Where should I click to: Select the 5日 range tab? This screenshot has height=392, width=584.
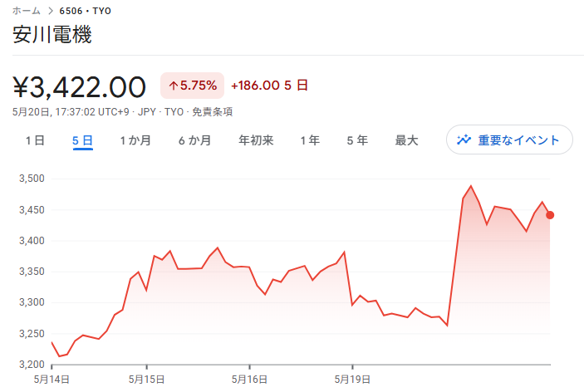[x=82, y=140]
